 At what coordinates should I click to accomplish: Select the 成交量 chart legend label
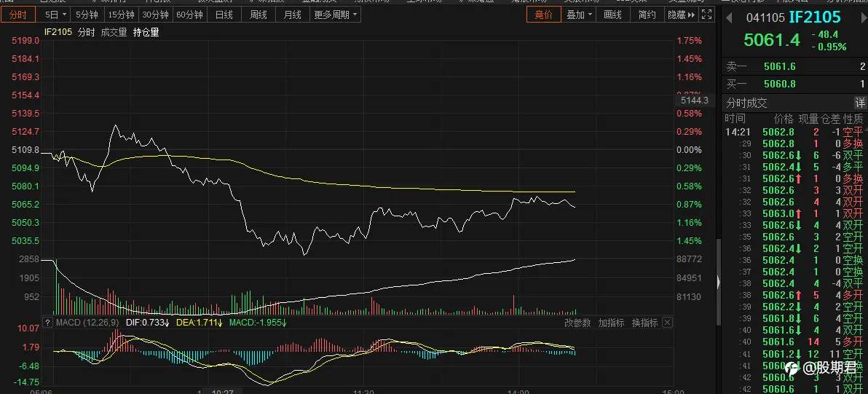point(114,33)
